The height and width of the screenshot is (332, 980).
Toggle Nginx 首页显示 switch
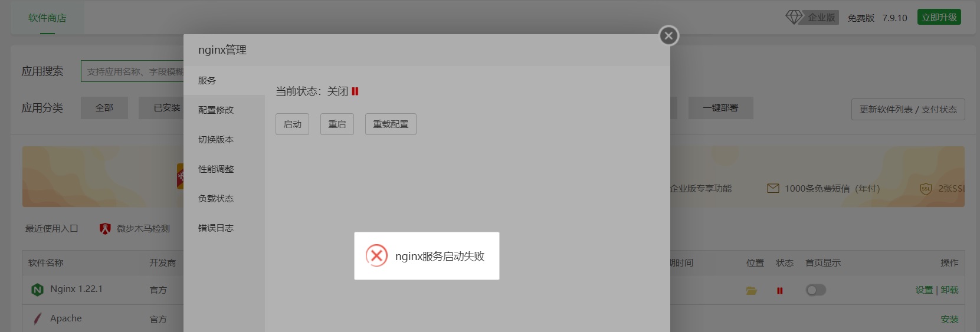point(816,290)
